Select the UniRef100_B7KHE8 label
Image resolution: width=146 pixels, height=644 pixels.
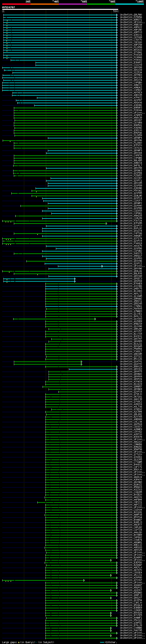coord(131,284)
